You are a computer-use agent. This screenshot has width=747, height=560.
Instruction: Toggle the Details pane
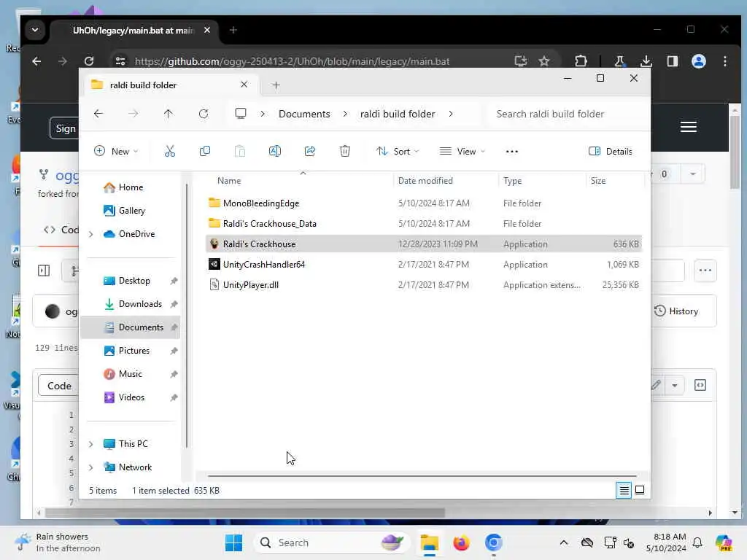click(x=611, y=152)
